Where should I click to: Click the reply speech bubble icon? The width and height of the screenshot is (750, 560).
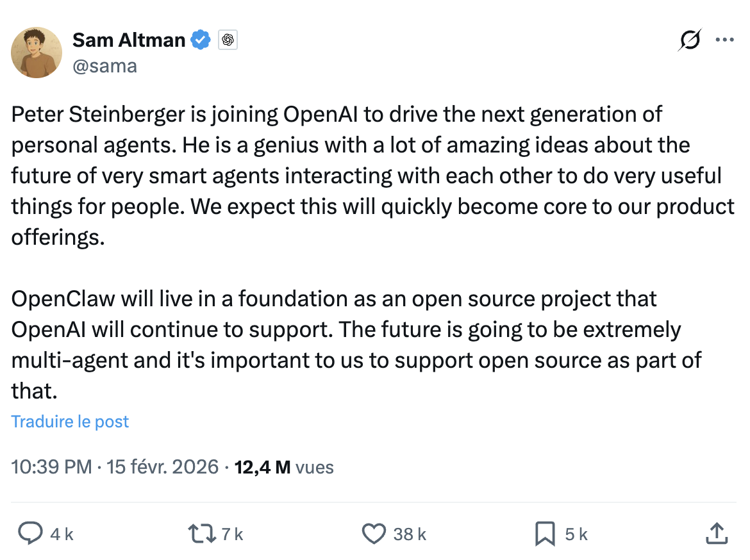(x=29, y=534)
